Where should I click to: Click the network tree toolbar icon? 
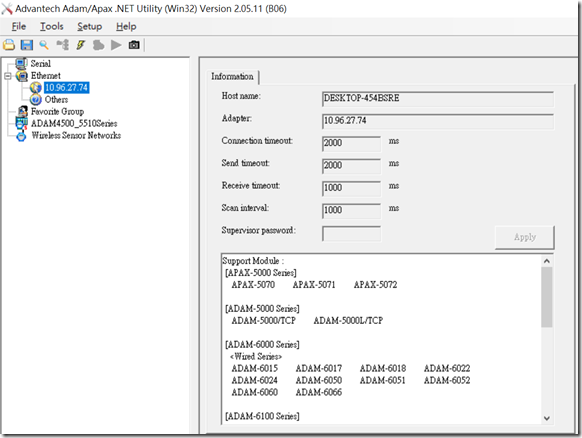click(x=62, y=45)
